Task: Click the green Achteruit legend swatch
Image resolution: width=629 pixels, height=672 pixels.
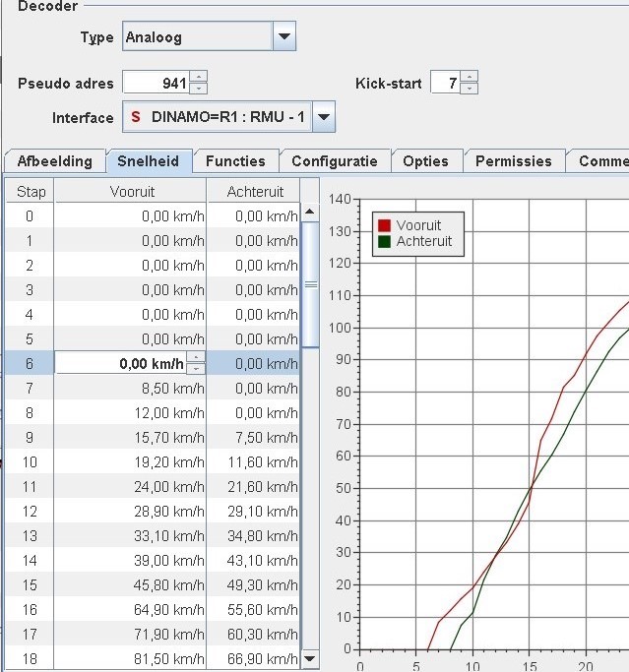Action: (384, 242)
